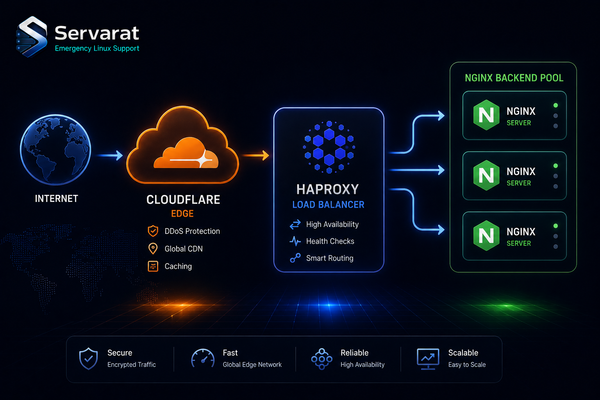600x400 pixels.
Task: Click the Health Checks pulse icon
Action: tap(295, 241)
